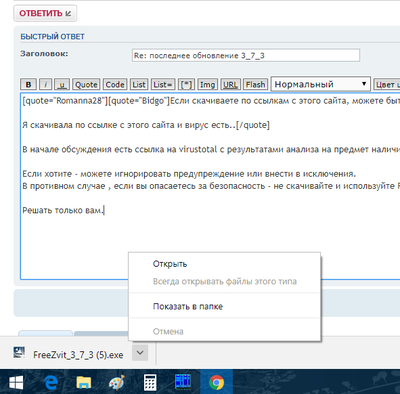Toggle underline formatting with the u button
The image size is (400, 394).
click(62, 84)
